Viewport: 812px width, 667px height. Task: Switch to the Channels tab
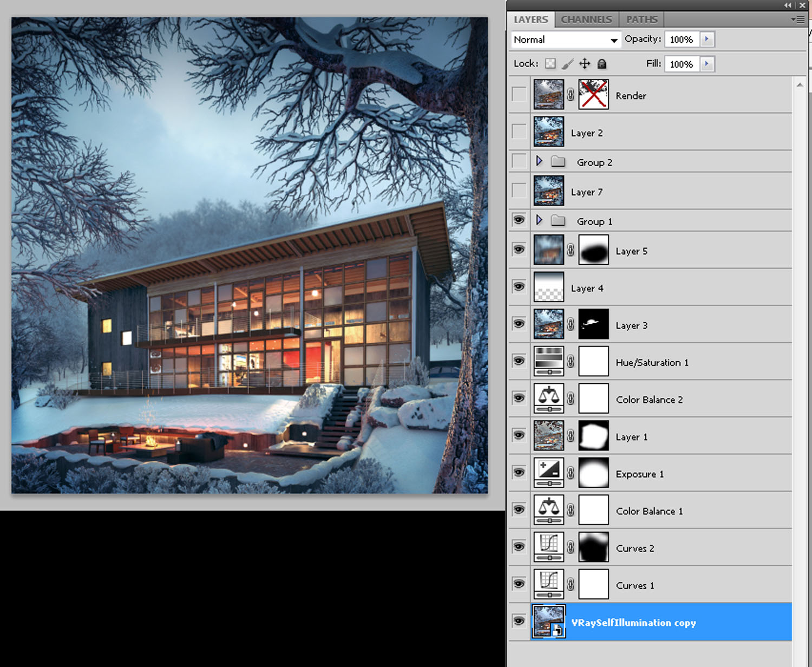point(586,19)
